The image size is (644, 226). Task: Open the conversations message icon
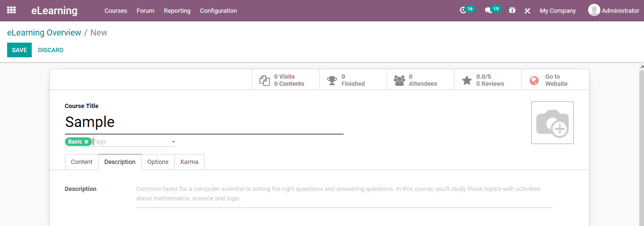pos(488,10)
